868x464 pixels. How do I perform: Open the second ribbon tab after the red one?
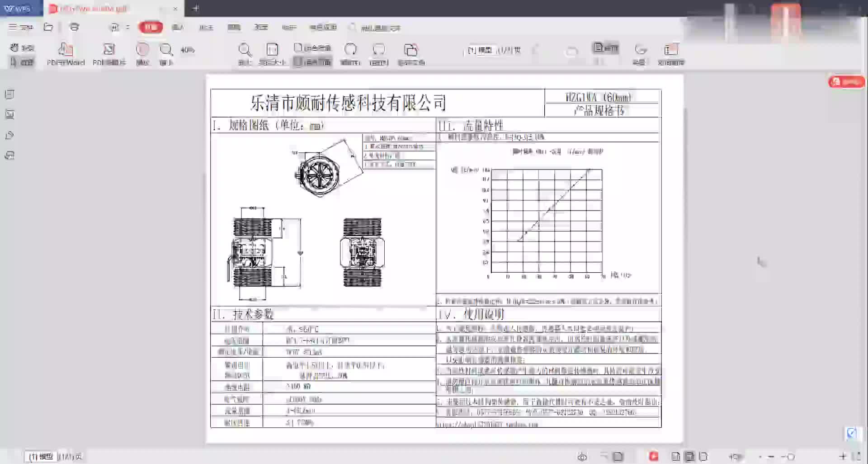(x=178, y=28)
